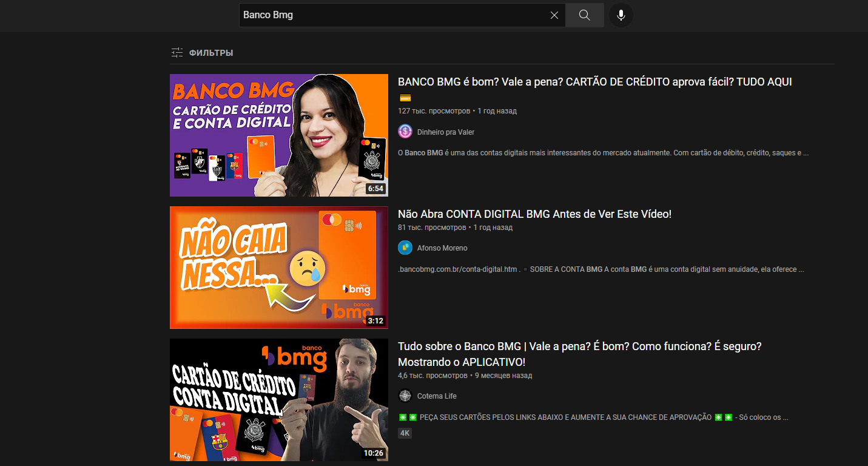Click the Cotema Life channel avatar
The height and width of the screenshot is (466, 868).
click(x=405, y=396)
